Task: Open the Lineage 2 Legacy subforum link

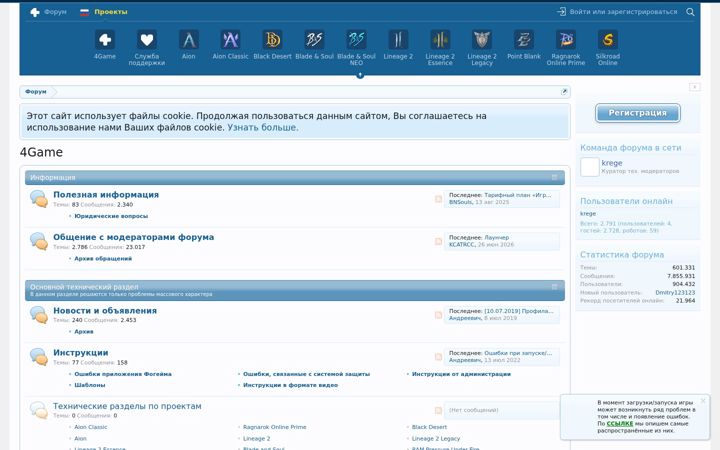Action: pyautogui.click(x=435, y=439)
